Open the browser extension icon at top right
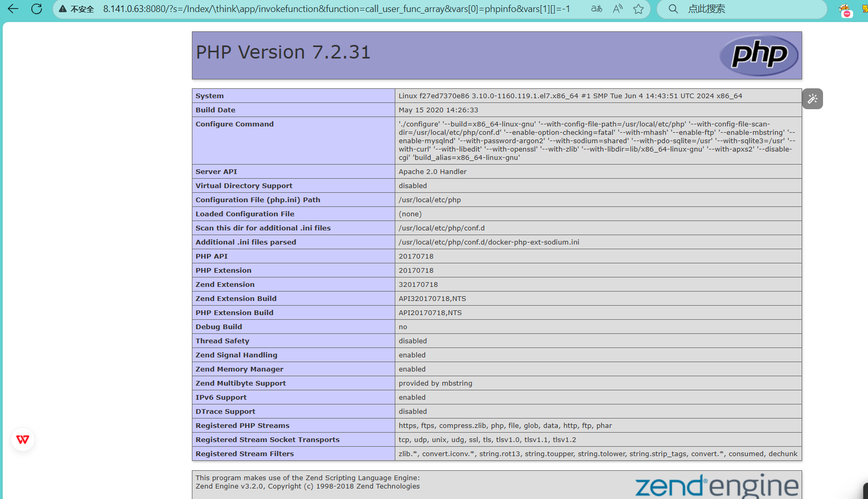This screenshot has height=499, width=868. (x=845, y=9)
